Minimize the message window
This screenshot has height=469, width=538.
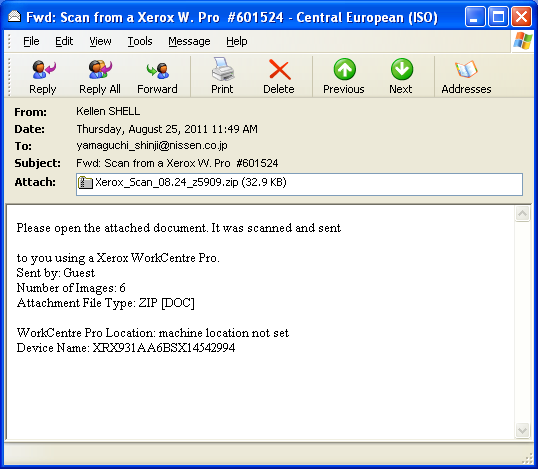tap(475, 16)
